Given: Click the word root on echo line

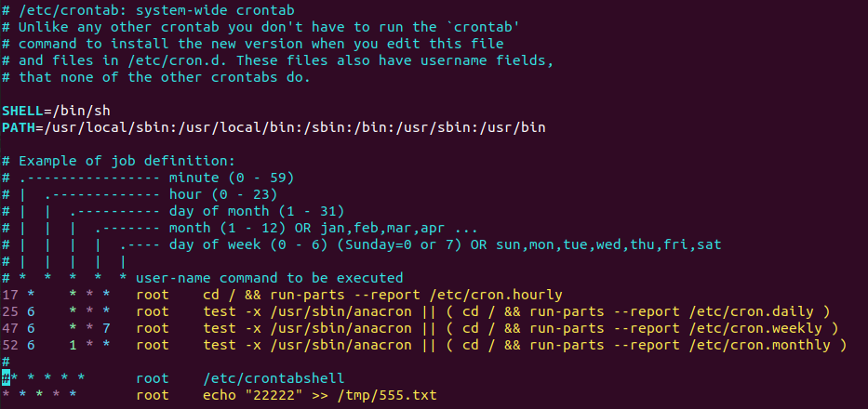Looking at the screenshot, I should click(x=153, y=396).
